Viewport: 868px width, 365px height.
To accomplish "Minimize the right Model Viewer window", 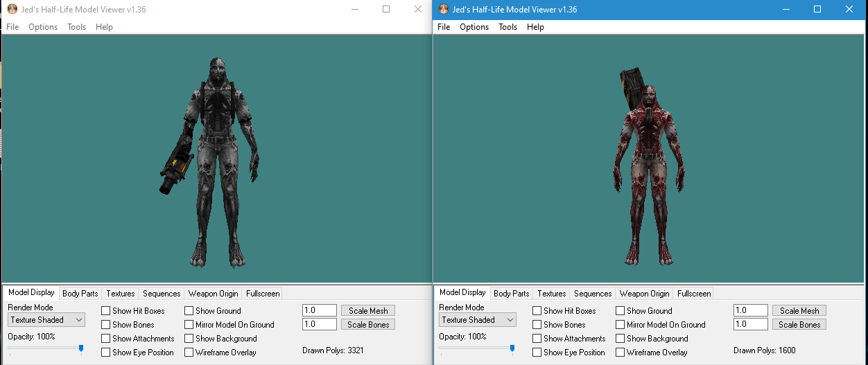I will pos(785,10).
